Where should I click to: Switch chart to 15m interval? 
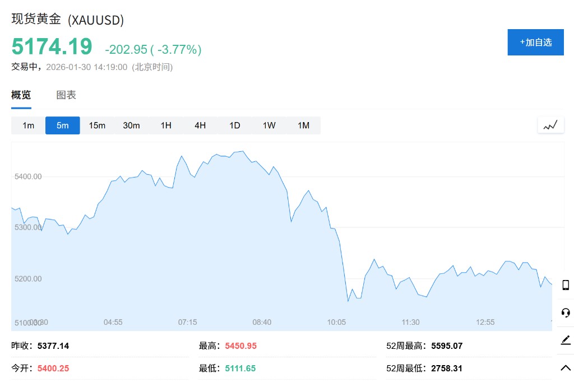point(97,125)
